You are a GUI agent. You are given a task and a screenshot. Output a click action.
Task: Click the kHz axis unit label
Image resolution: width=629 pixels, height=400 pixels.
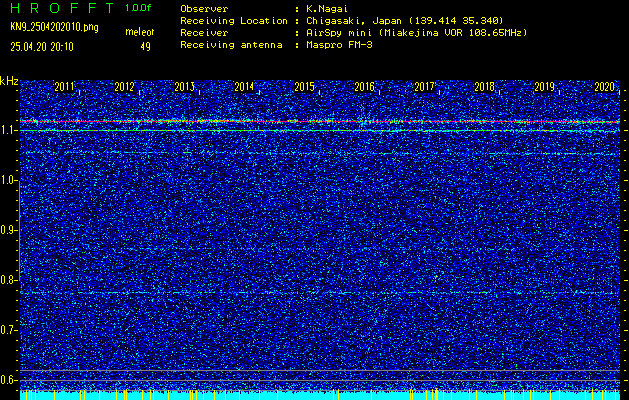tap(9, 81)
